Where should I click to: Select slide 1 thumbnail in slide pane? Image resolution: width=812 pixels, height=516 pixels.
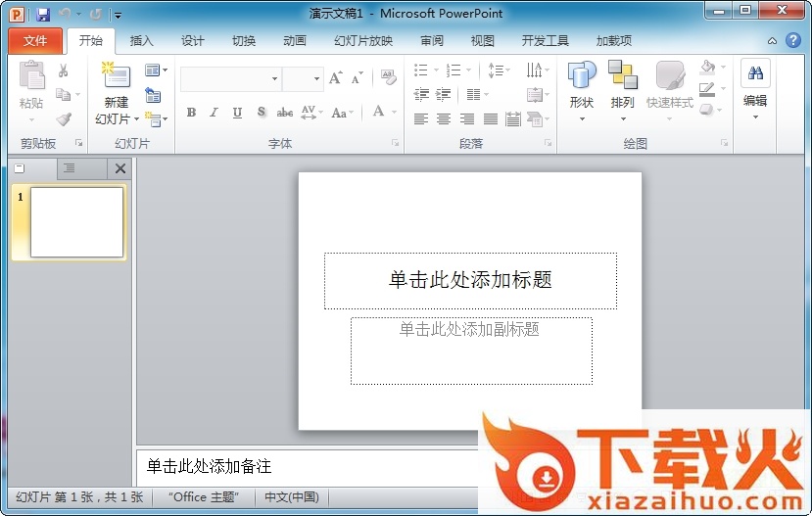click(x=76, y=222)
